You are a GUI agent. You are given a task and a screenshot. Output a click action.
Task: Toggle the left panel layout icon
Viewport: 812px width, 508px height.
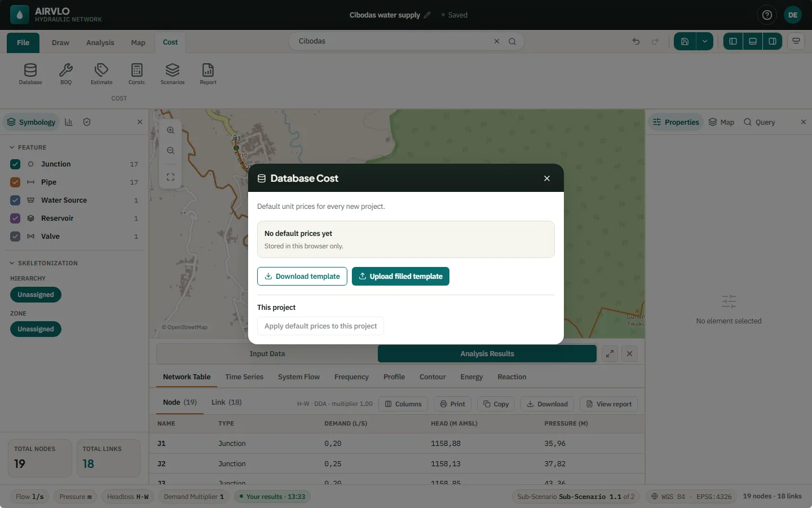pos(733,41)
